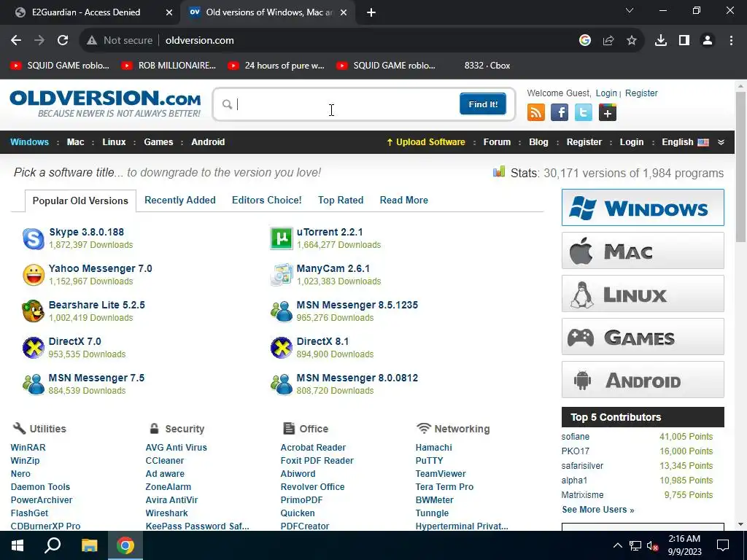Click the ManyCam icon
The height and width of the screenshot is (560, 747).
[281, 275]
